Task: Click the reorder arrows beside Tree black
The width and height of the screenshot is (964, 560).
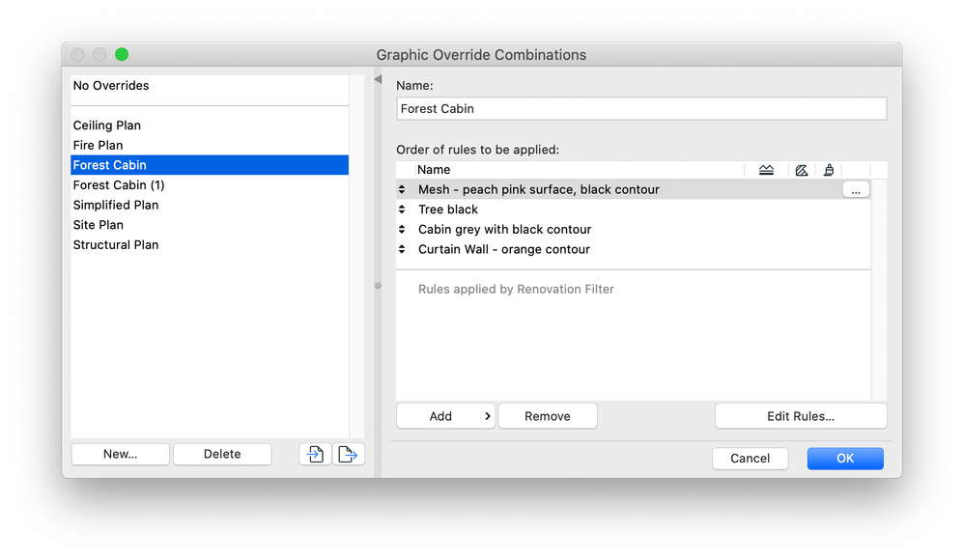Action: pyautogui.click(x=402, y=210)
